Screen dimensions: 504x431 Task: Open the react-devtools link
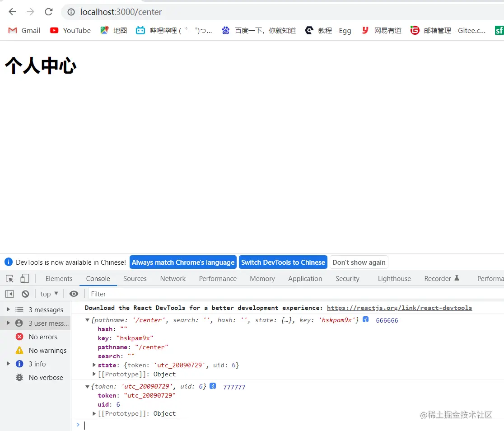click(399, 308)
